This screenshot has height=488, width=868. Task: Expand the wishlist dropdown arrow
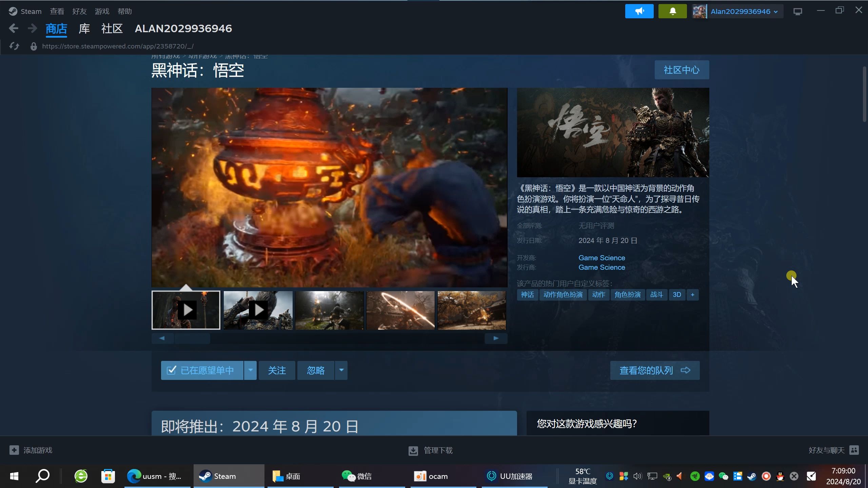(x=251, y=370)
